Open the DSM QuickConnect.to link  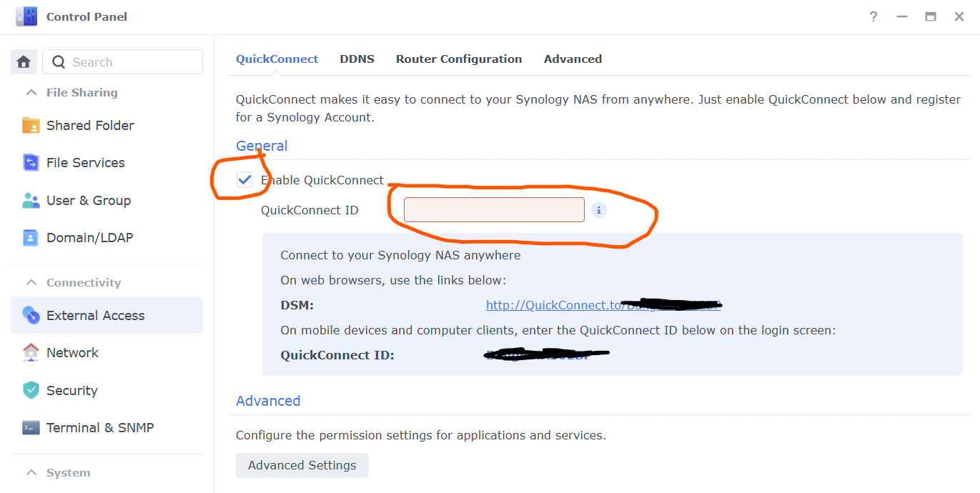pyautogui.click(x=603, y=305)
